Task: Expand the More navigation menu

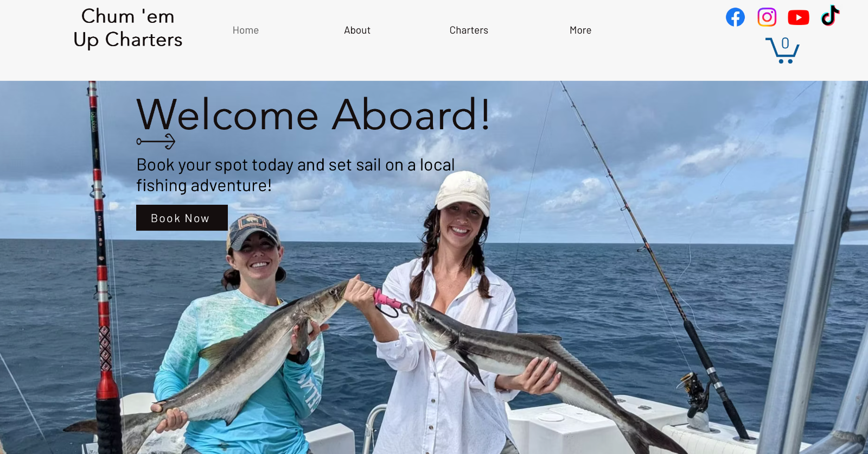Action: click(580, 30)
